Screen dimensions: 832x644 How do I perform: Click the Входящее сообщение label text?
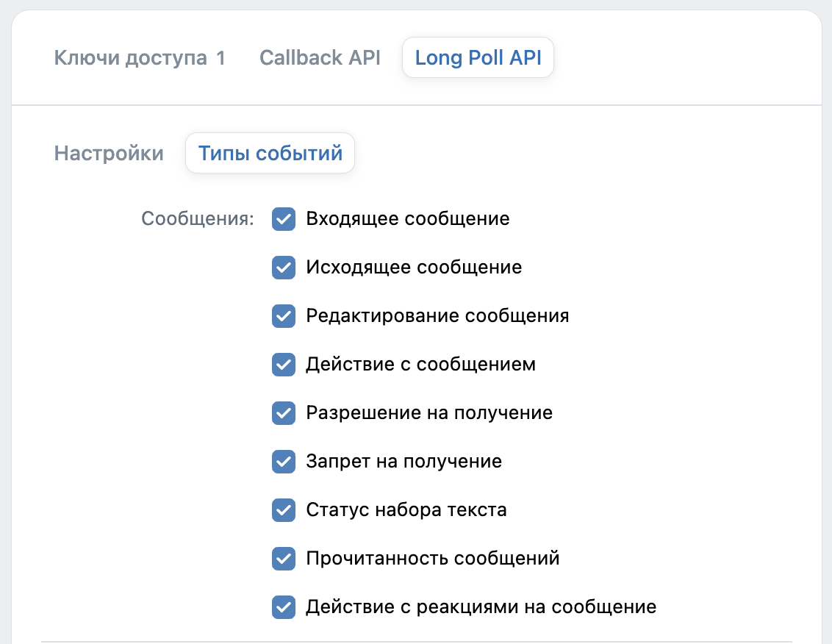(407, 219)
